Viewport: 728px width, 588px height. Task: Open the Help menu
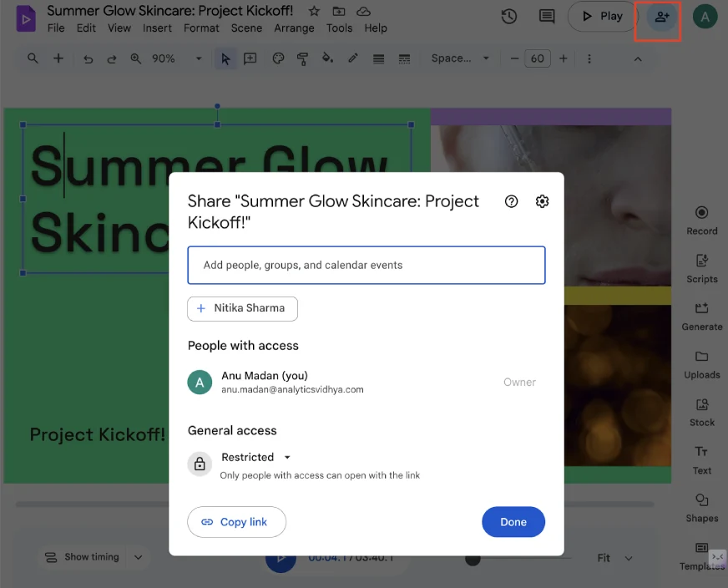376,28
